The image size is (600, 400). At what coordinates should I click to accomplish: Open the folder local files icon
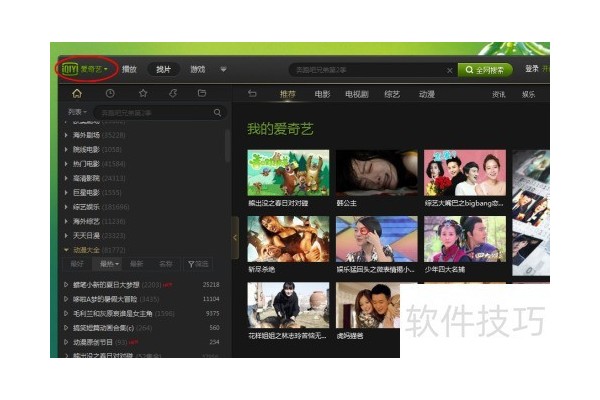(x=202, y=93)
